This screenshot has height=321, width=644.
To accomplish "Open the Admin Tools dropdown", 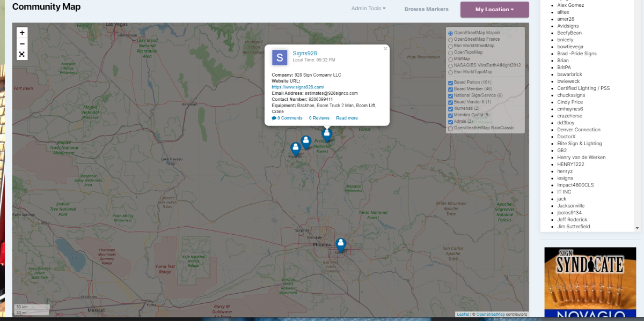I will point(368,9).
